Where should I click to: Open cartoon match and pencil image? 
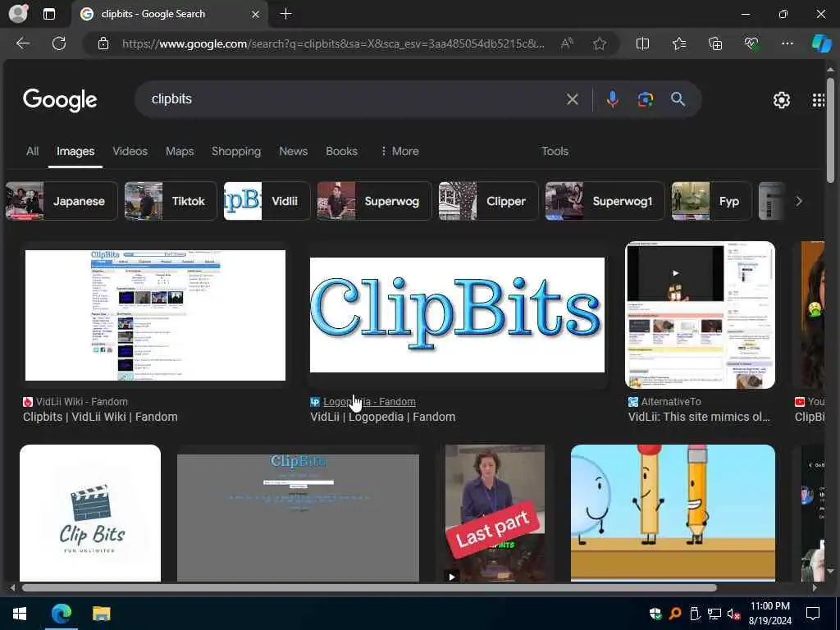pos(673,513)
